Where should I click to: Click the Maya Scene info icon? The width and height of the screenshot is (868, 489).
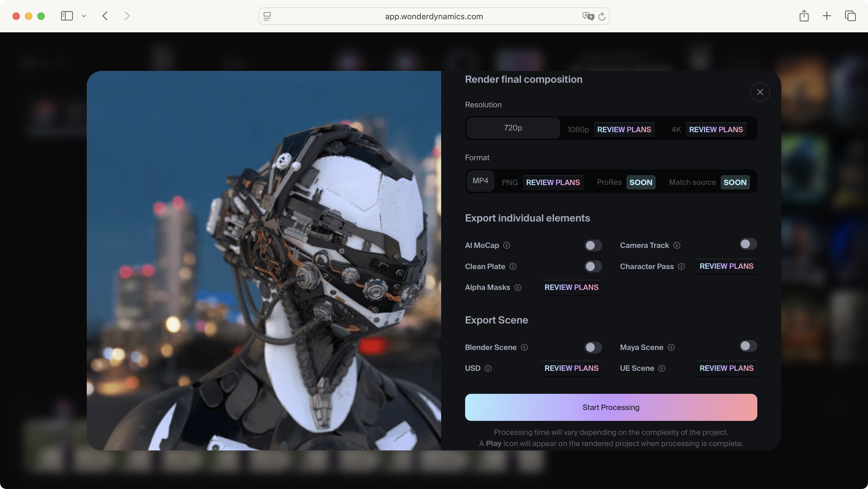pos(672,347)
